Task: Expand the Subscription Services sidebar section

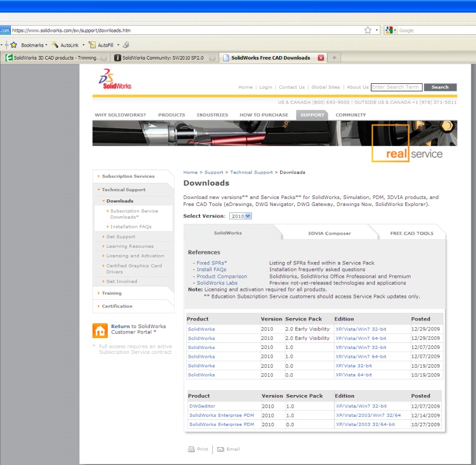Action: tap(128, 176)
